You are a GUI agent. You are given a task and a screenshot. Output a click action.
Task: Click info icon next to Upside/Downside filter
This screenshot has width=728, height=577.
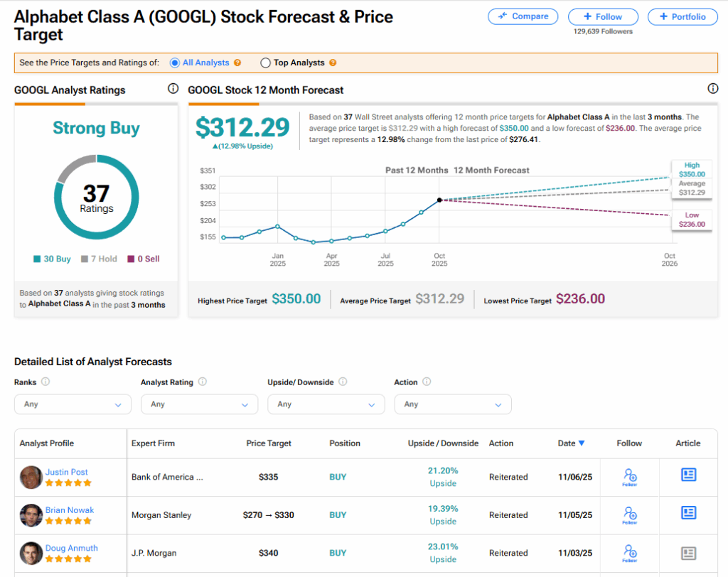(x=343, y=382)
